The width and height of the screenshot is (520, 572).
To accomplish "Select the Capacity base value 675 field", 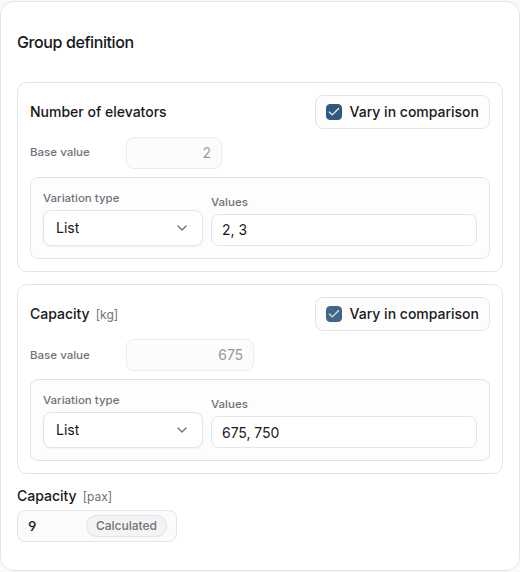I will [x=190, y=355].
